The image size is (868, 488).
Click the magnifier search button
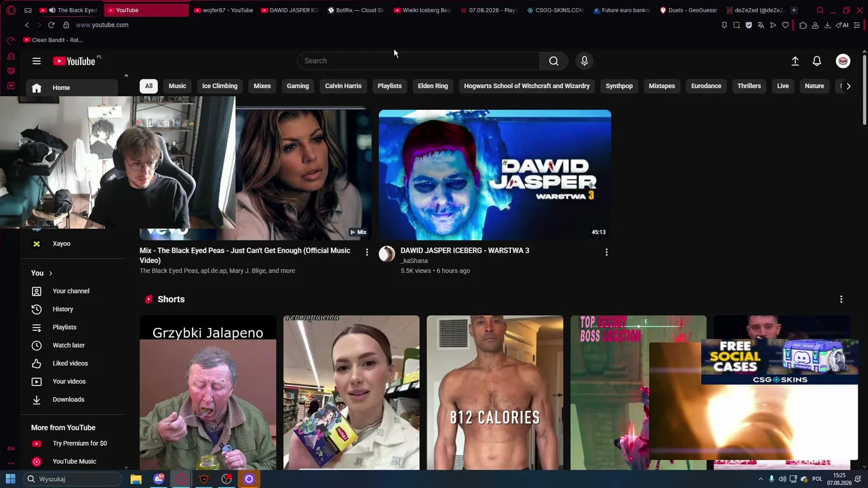pyautogui.click(x=554, y=61)
